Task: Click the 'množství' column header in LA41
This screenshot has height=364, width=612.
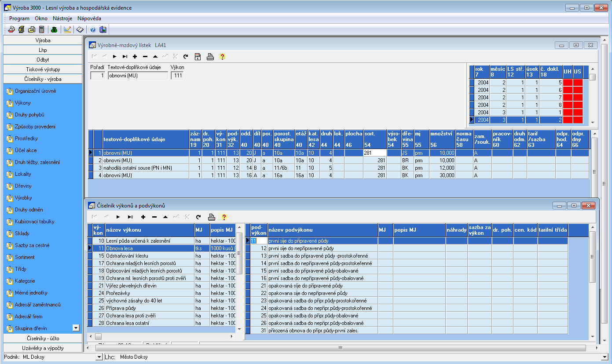Action: click(442, 139)
